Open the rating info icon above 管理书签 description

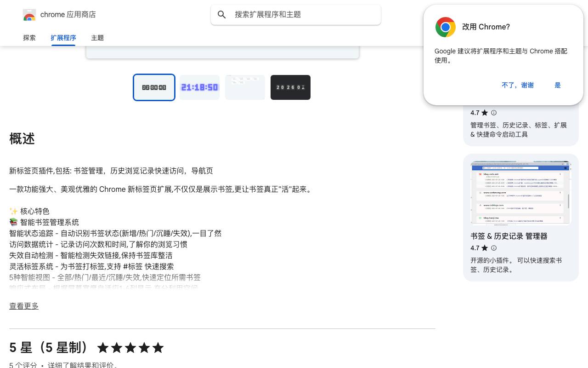coord(494,113)
